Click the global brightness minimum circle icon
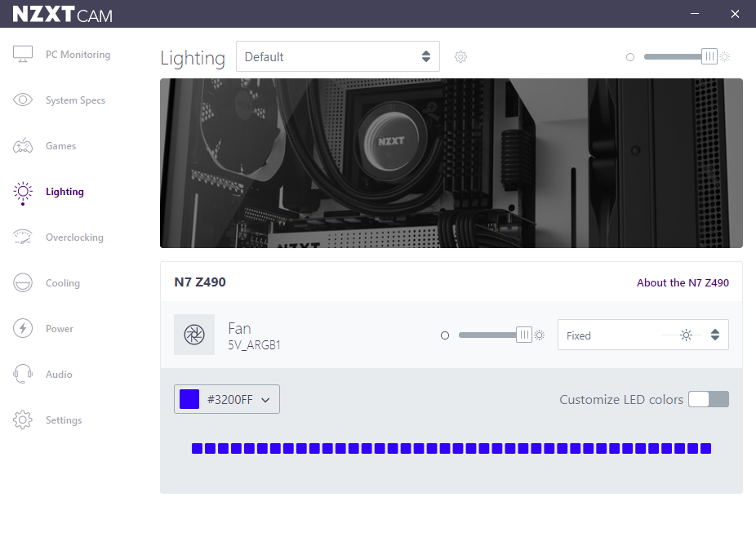The width and height of the screenshot is (756, 546). click(x=630, y=57)
